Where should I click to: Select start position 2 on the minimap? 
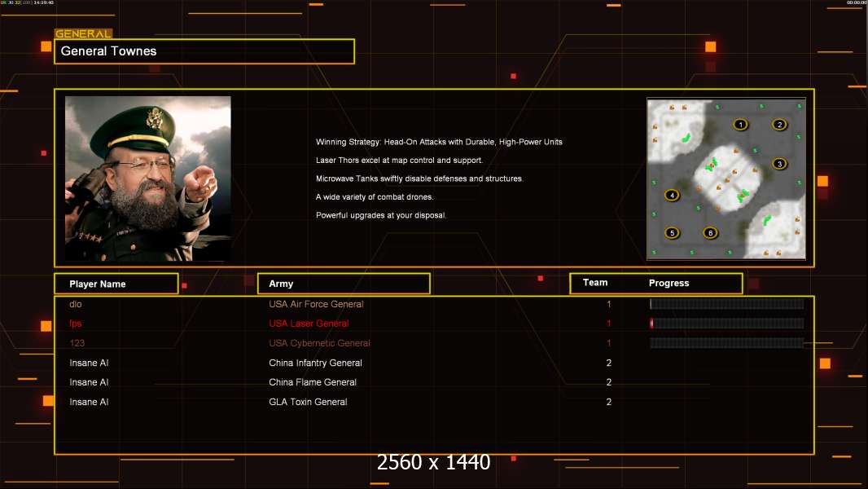[779, 125]
